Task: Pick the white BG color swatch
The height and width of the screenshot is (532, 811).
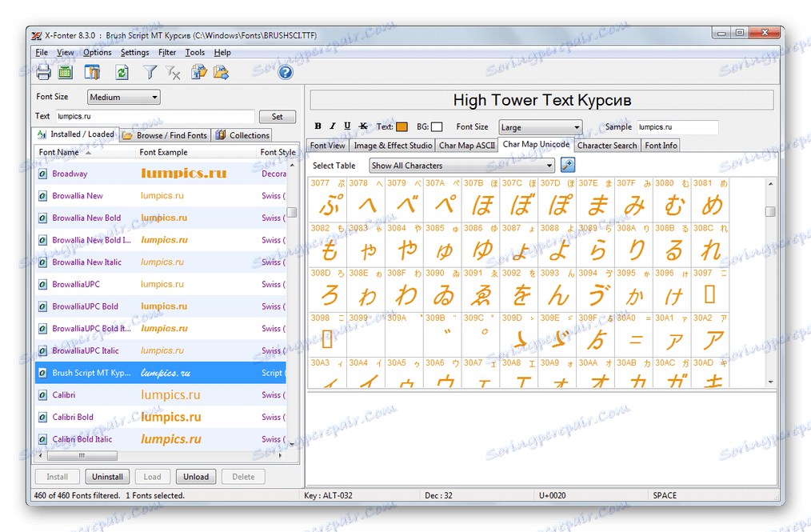Action: point(437,126)
